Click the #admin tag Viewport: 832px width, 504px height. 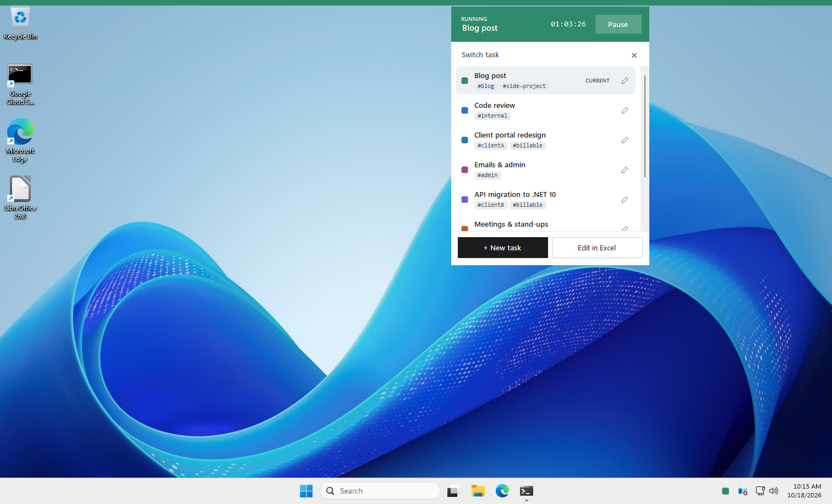tap(488, 176)
